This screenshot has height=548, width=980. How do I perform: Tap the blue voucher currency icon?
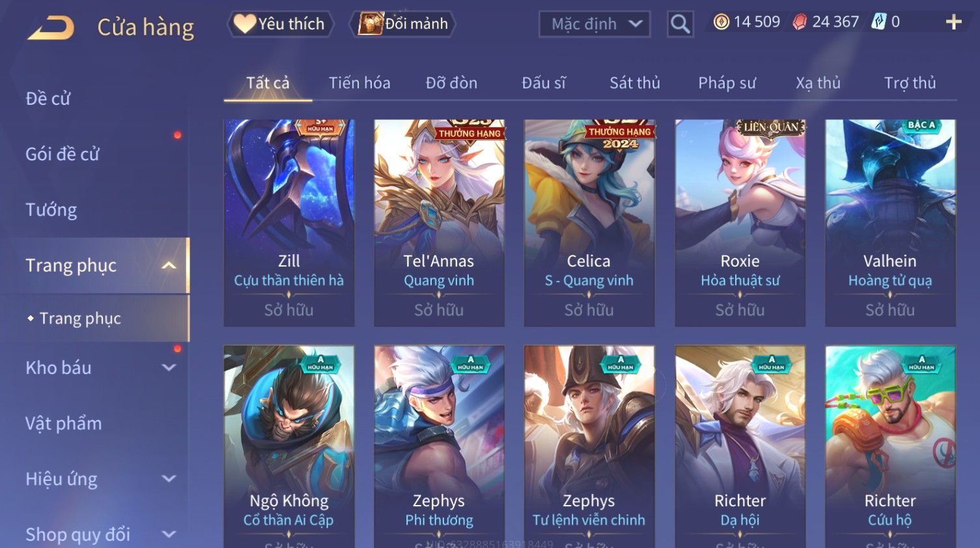(x=878, y=22)
